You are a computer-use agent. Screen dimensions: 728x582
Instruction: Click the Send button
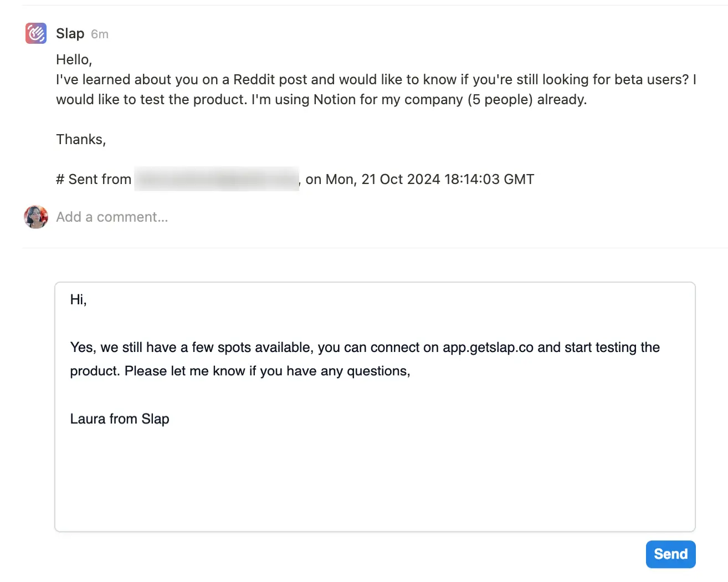(670, 554)
